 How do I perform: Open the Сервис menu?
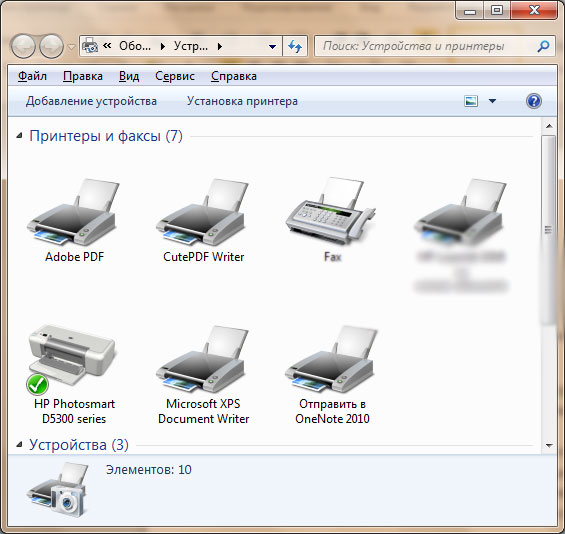tap(175, 76)
